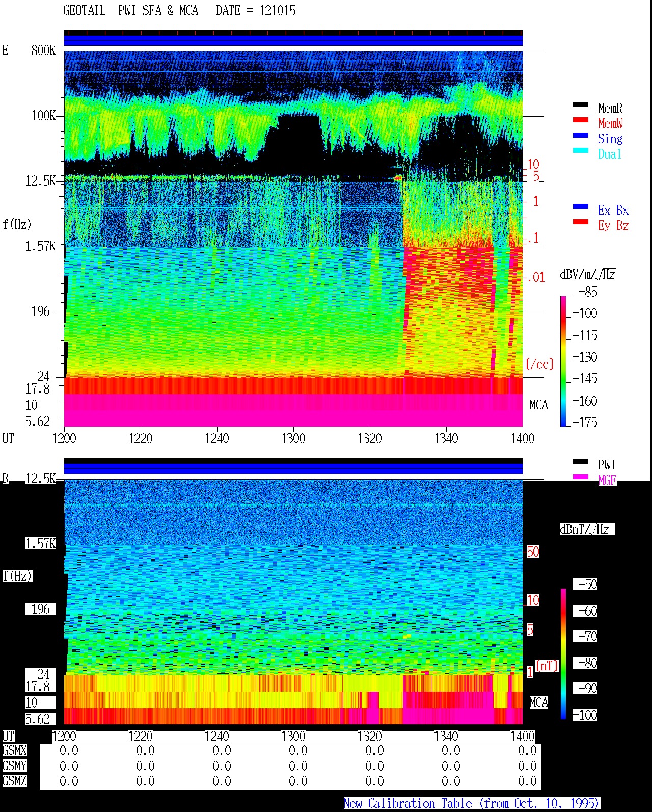Screen dimensions: 652x812
Task: Click the 1340 UT tick under the magnetic spectrogram
Action: [x=446, y=736]
